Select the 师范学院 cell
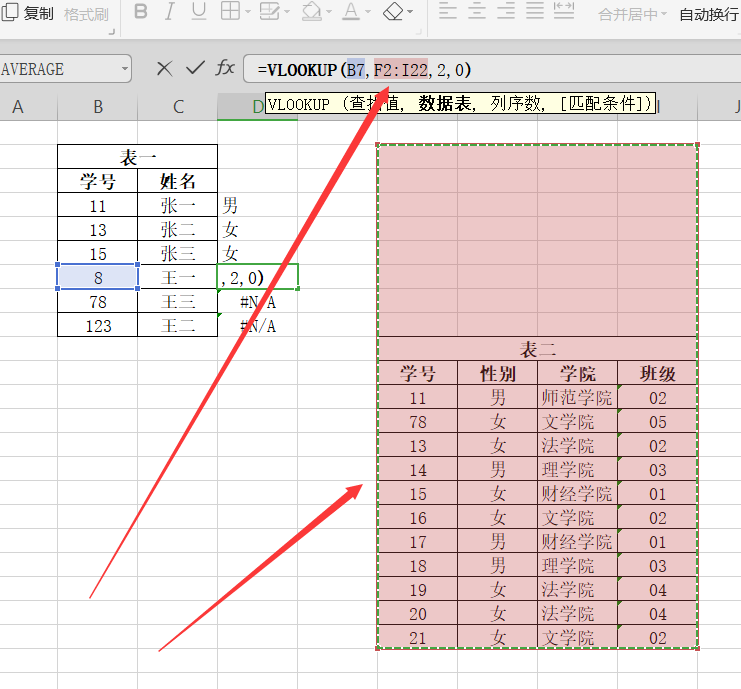The image size is (741, 689). [x=577, y=397]
